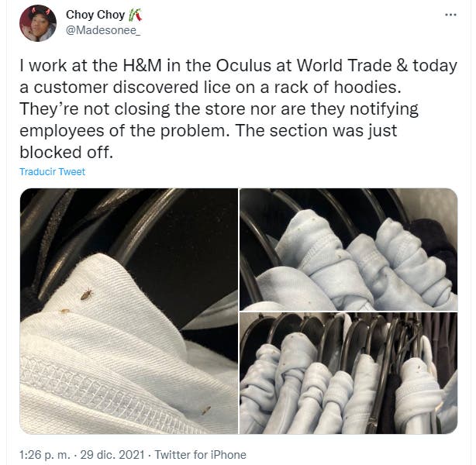Open the three-dot more options menu
Screen dimensions: 476x465
pyautogui.click(x=450, y=15)
